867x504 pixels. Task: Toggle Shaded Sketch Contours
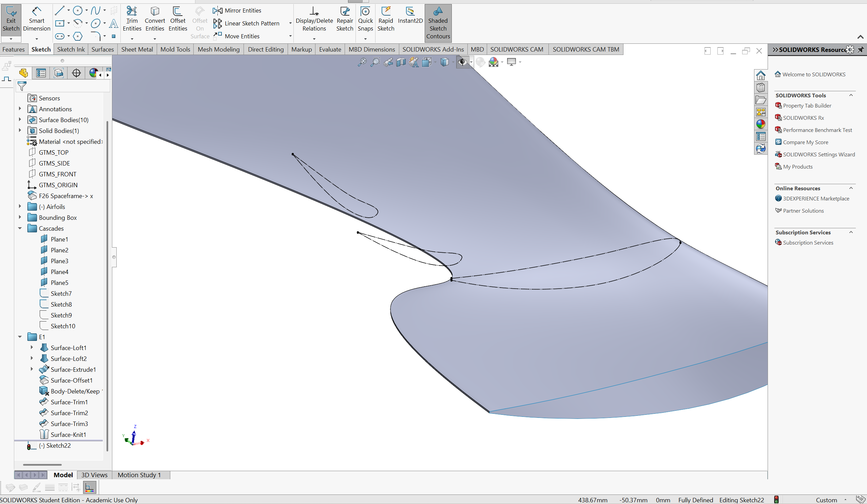pyautogui.click(x=438, y=22)
